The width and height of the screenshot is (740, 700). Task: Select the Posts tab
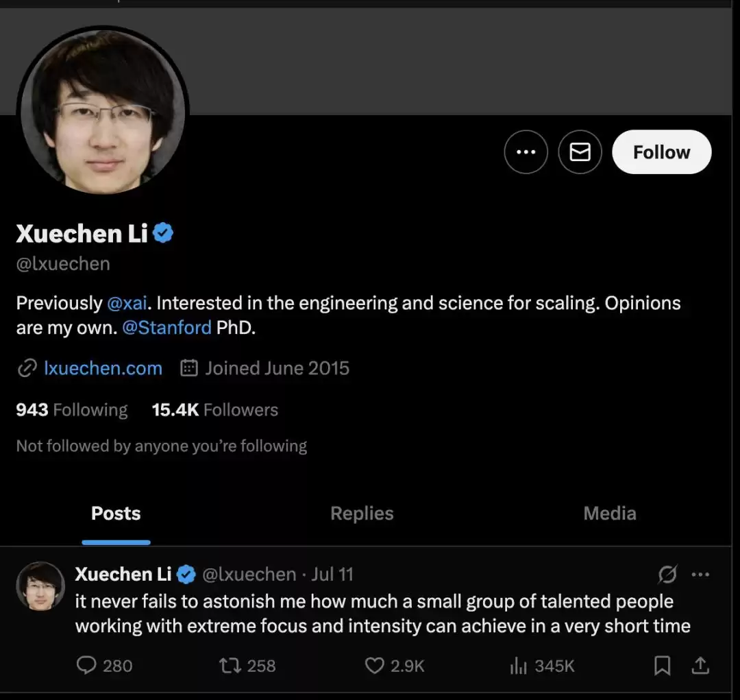tap(116, 514)
